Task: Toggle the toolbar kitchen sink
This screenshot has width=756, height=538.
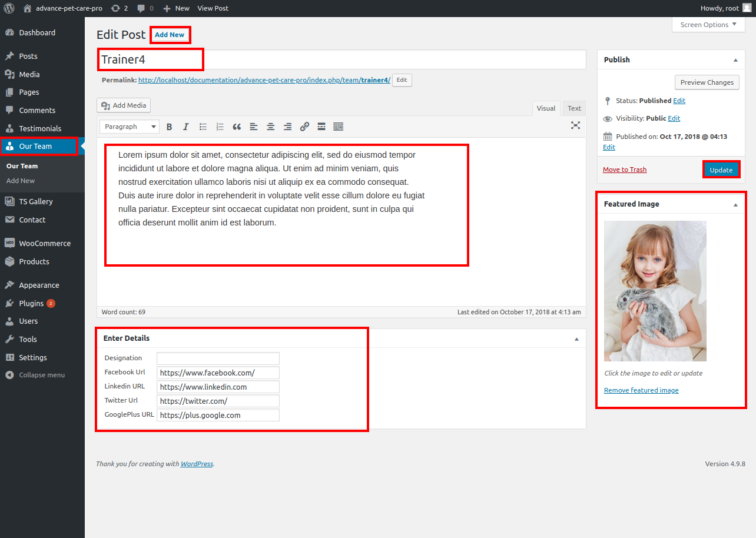Action: point(339,127)
